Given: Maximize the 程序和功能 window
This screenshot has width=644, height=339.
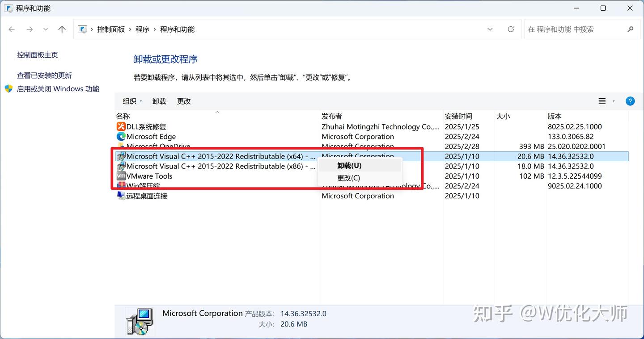Looking at the screenshot, I should [603, 8].
